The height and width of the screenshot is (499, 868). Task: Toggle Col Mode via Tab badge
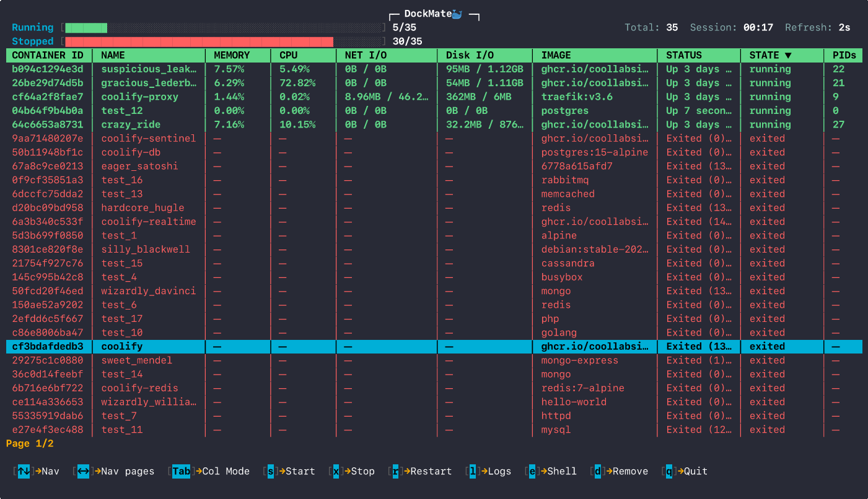point(181,471)
